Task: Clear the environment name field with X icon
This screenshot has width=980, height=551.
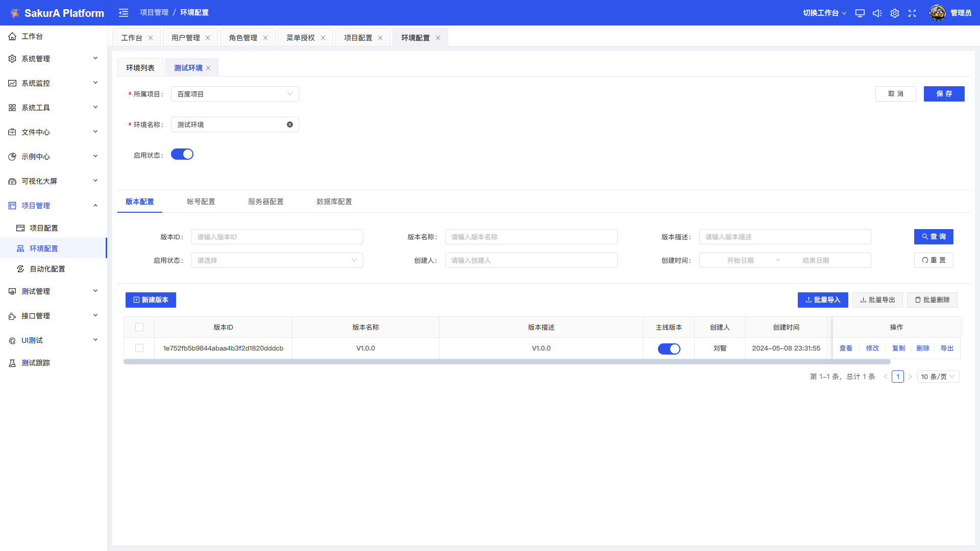Action: point(290,124)
